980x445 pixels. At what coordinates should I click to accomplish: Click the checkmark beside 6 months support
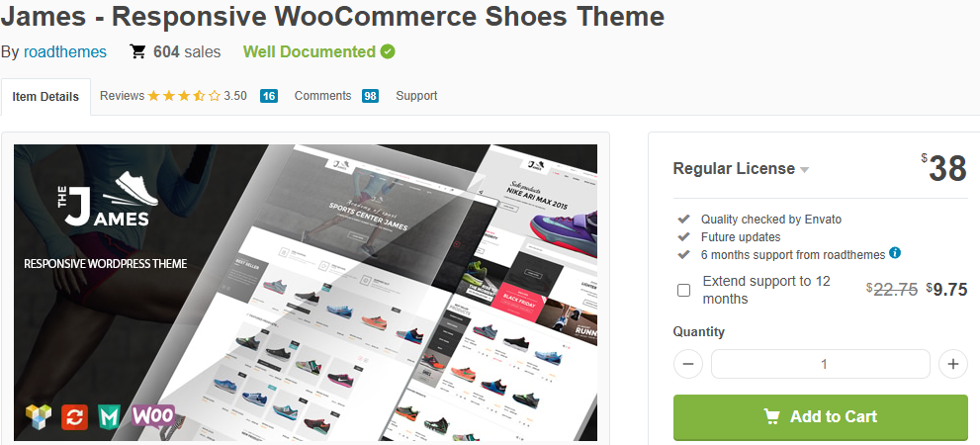[x=683, y=254]
